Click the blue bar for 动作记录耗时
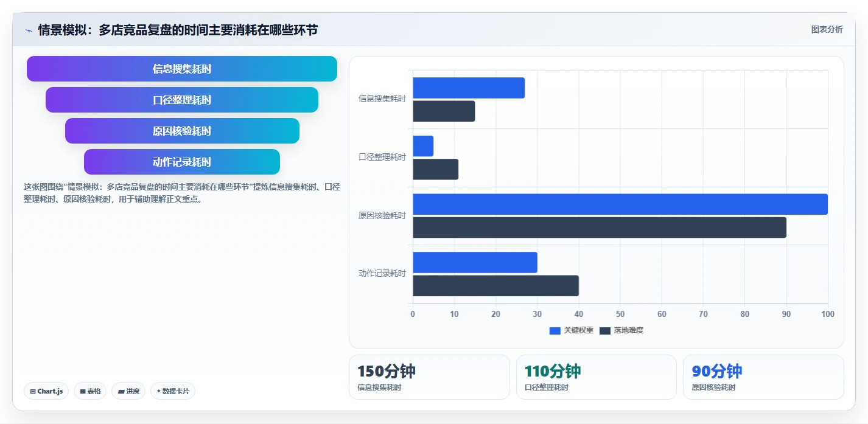This screenshot has width=868, height=424. [475, 262]
